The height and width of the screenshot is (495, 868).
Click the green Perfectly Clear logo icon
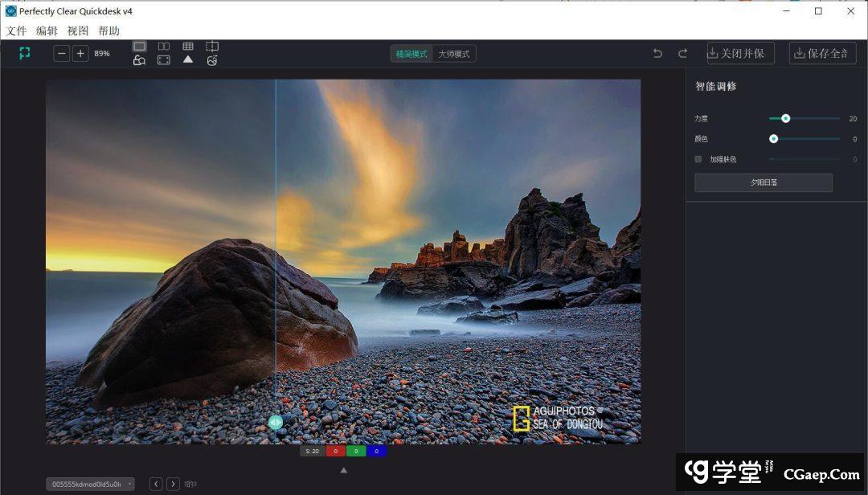coord(25,53)
